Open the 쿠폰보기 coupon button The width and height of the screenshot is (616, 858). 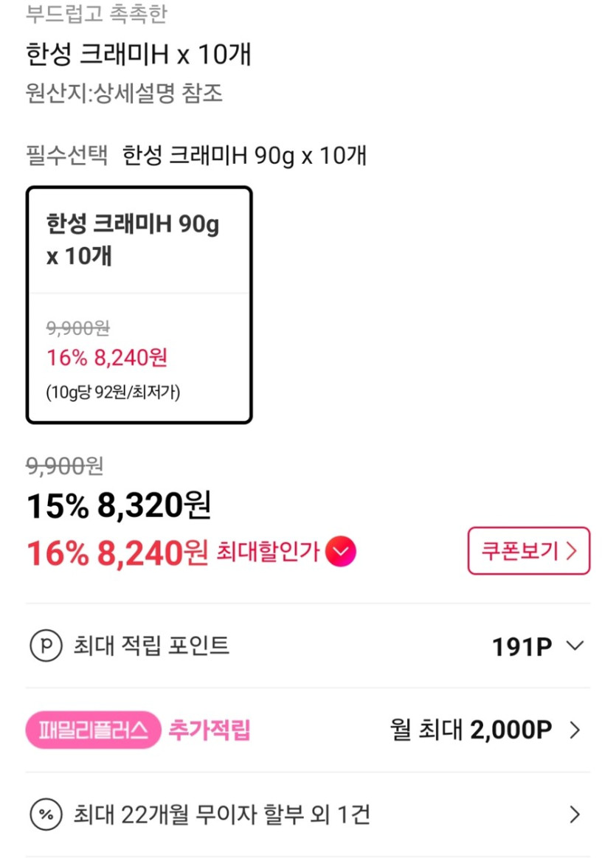[x=528, y=551]
